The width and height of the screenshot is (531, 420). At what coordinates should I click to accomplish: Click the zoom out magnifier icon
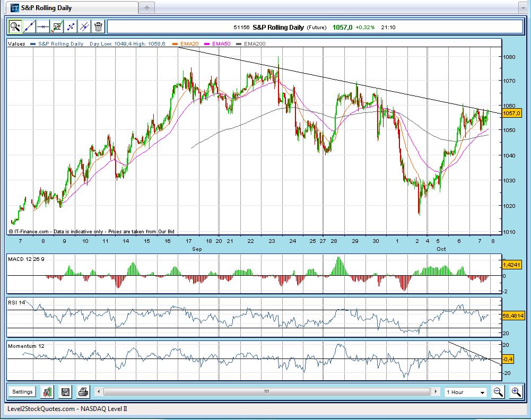pos(498,392)
